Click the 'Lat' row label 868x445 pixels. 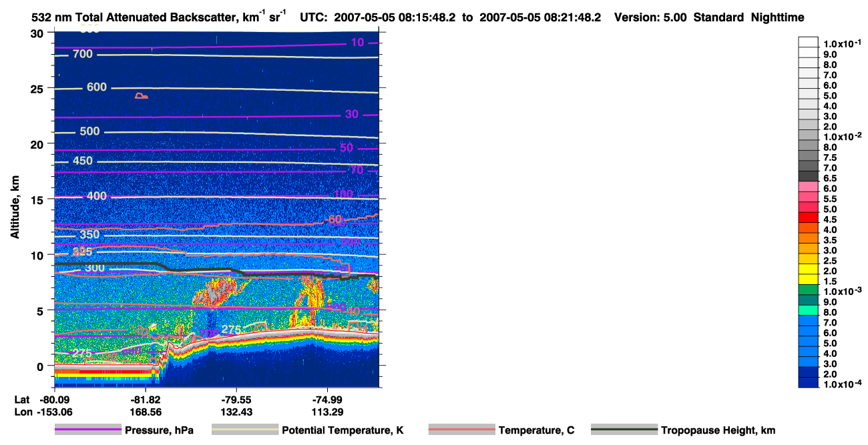coord(23,400)
